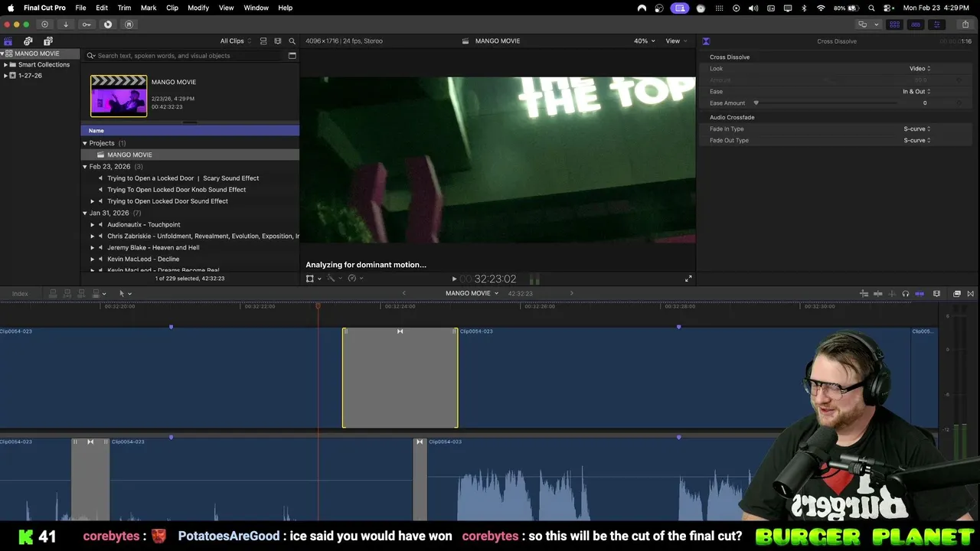The width and height of the screenshot is (980, 551).
Task: Select Kevin MacLeod - Decline clip
Action: click(x=143, y=259)
